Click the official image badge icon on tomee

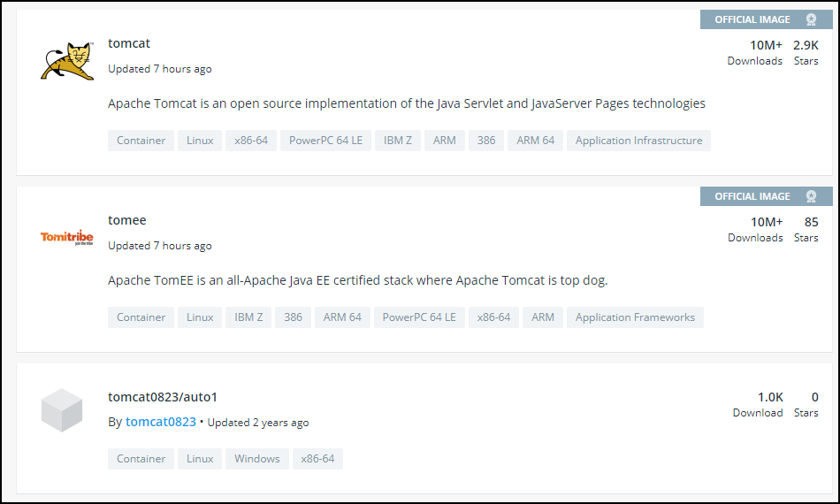pyautogui.click(x=811, y=196)
